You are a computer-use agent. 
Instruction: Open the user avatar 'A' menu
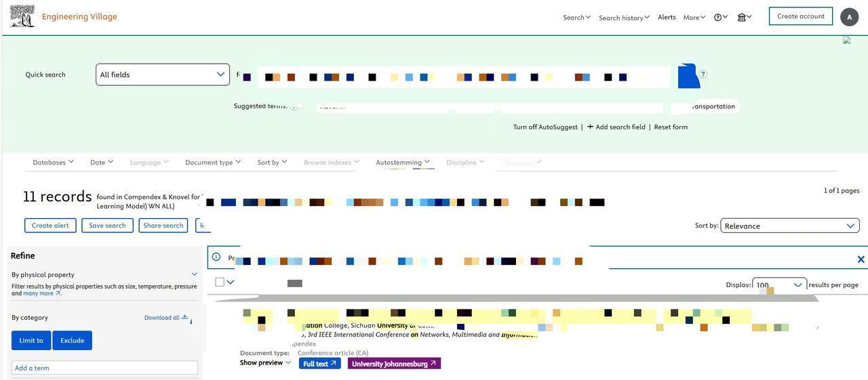[x=849, y=17]
